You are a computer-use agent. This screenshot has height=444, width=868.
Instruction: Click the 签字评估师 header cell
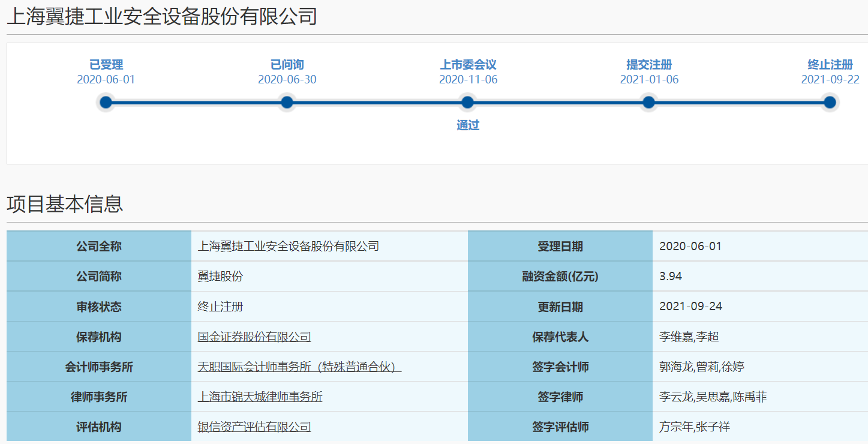pos(560,427)
